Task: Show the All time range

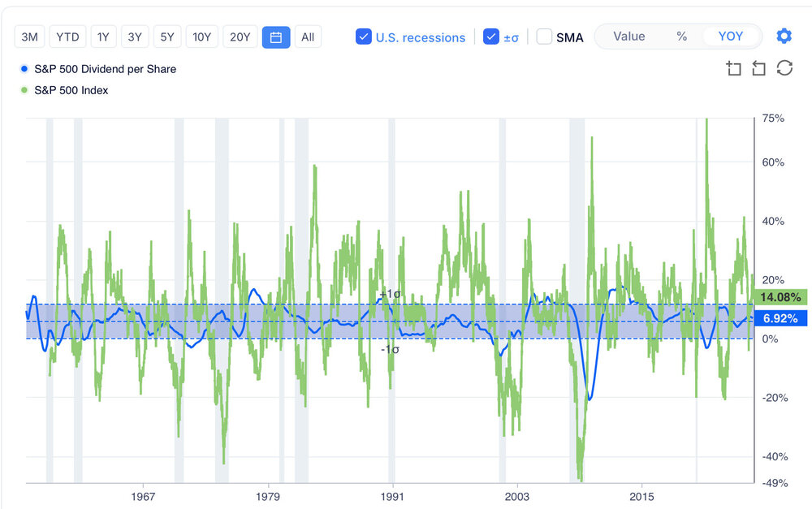Action: [x=308, y=37]
